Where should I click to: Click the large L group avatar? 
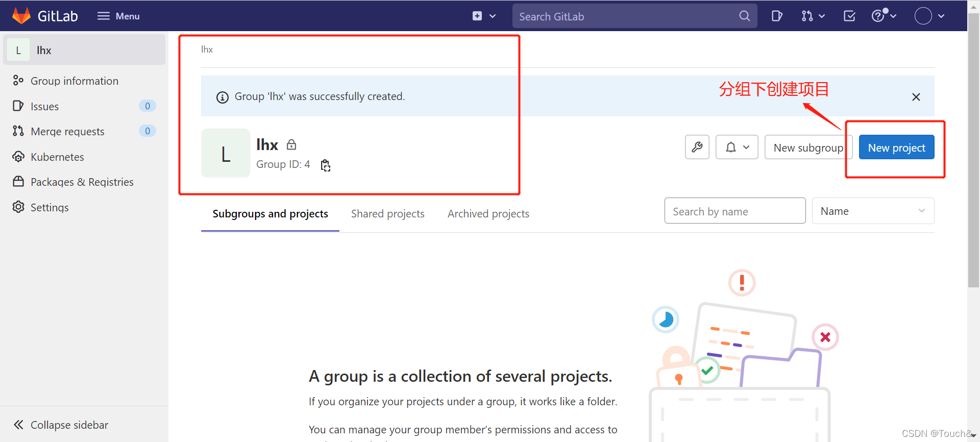[x=226, y=153]
